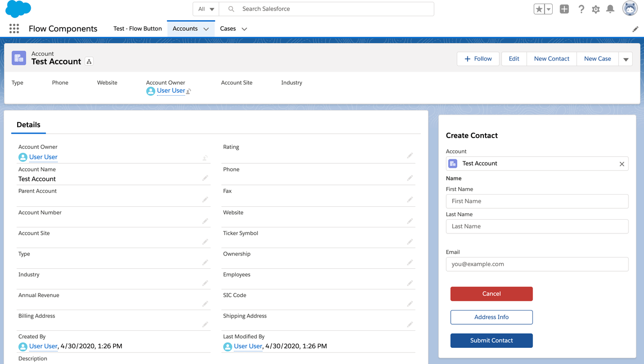Open the Account Owner User User link
Screen dimensions: 644x364
coord(43,157)
